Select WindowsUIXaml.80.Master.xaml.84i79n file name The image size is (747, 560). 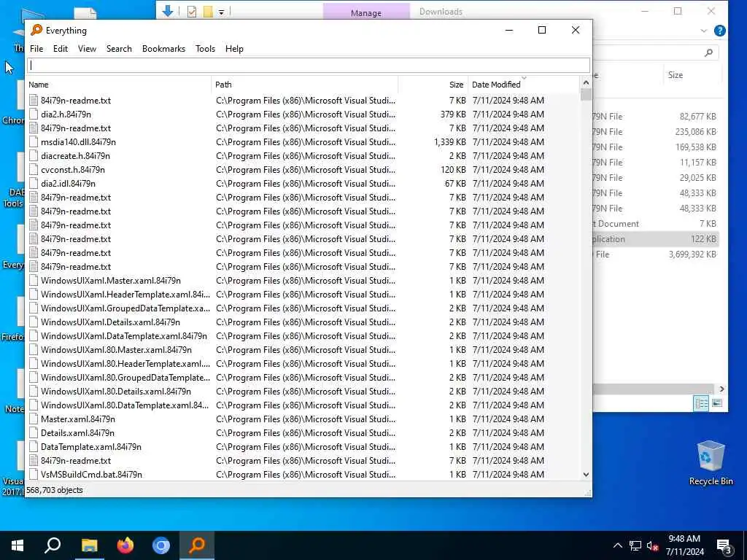pos(116,349)
